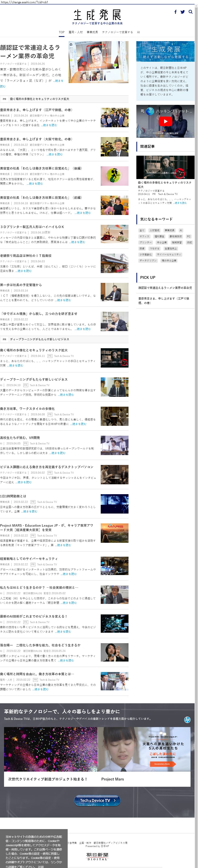
Task: Play the YouTube video in sidebar
Action: [165, 121]
